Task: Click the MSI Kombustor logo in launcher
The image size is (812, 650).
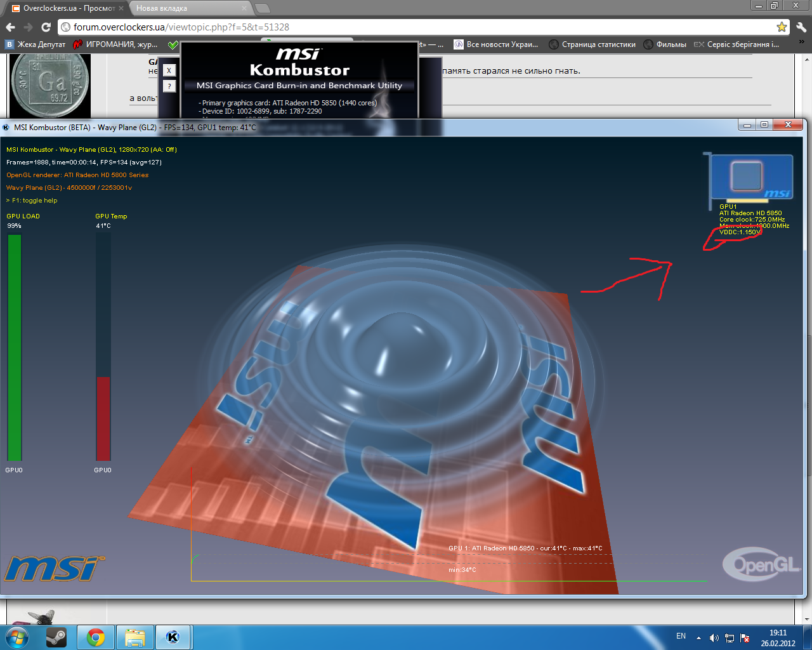Action: (x=299, y=62)
